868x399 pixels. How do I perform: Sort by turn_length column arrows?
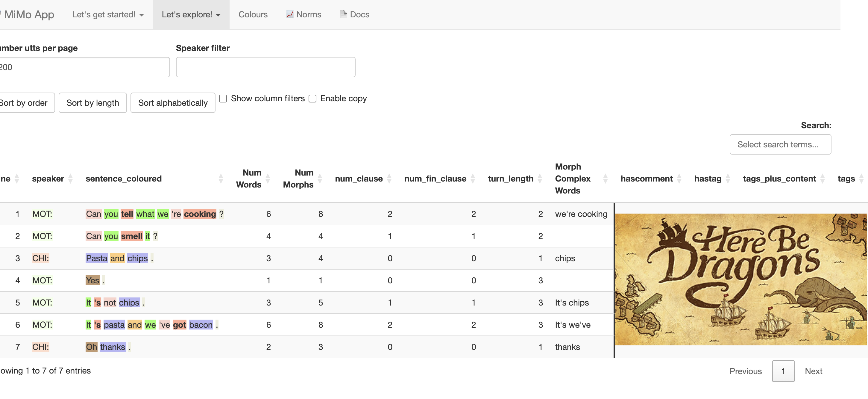[x=540, y=179]
